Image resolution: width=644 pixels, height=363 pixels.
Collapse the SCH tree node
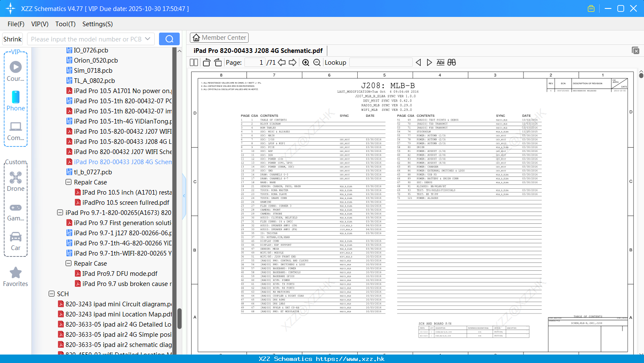click(52, 294)
